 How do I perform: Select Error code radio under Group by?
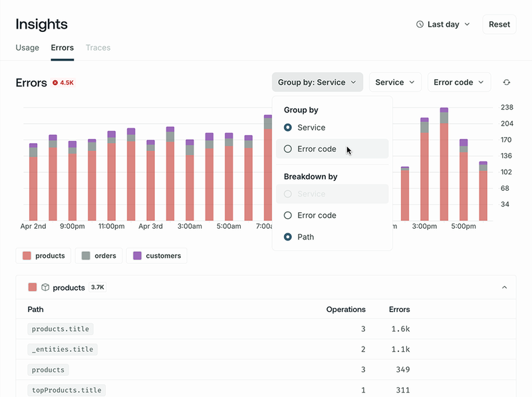pos(288,149)
